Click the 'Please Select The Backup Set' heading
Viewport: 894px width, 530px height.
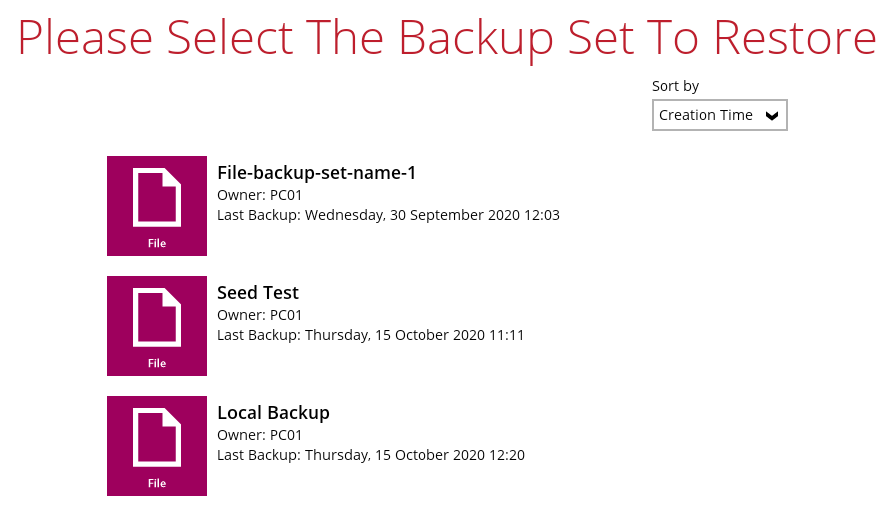click(446, 37)
